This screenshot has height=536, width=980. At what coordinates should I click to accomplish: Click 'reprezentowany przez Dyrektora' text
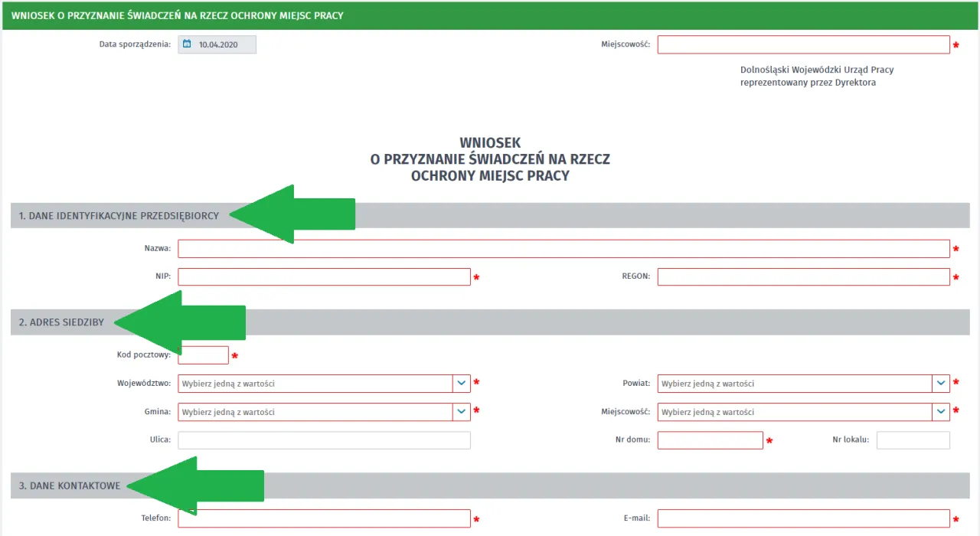(808, 83)
